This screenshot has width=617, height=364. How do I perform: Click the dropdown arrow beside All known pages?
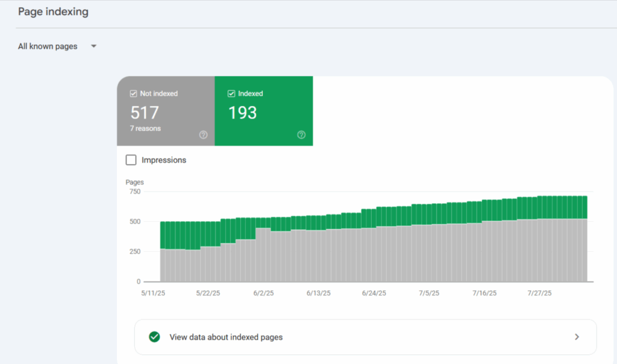[x=93, y=46]
